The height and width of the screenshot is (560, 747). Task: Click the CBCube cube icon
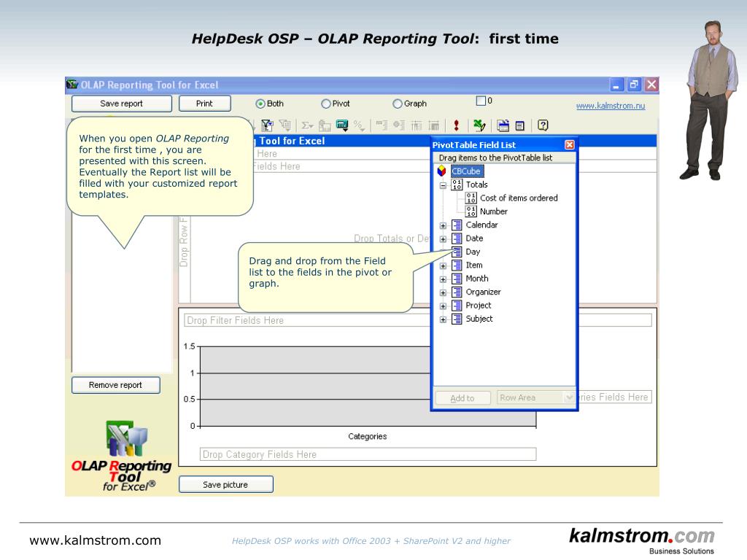pyautogui.click(x=441, y=171)
